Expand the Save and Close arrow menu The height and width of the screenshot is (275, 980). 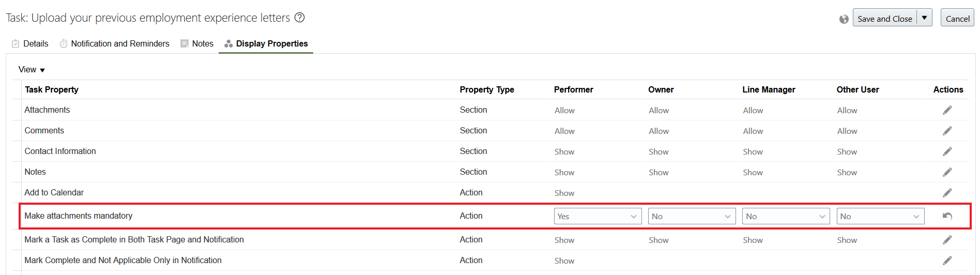pyautogui.click(x=924, y=18)
